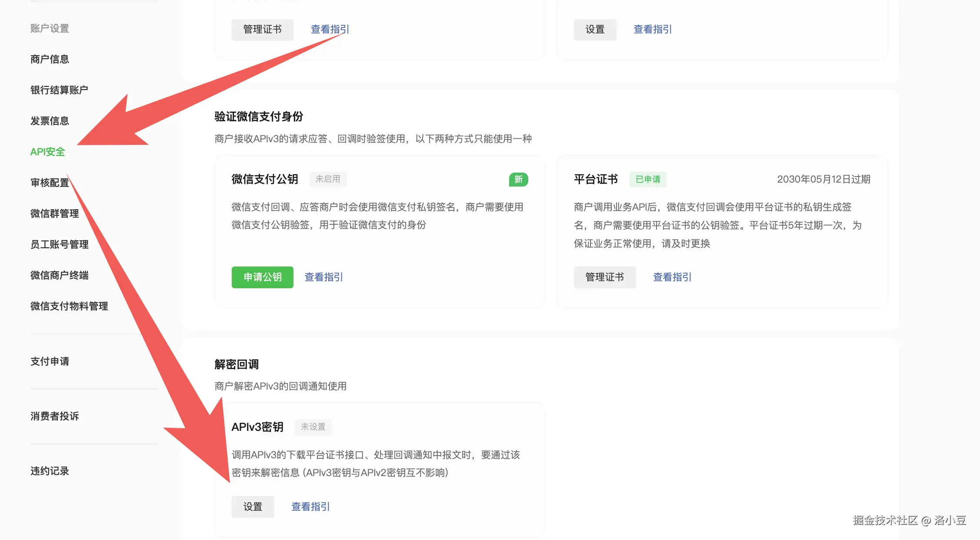Screen dimensions: 980x540
Task: Go to 消费者投诉 section
Action: click(54, 416)
